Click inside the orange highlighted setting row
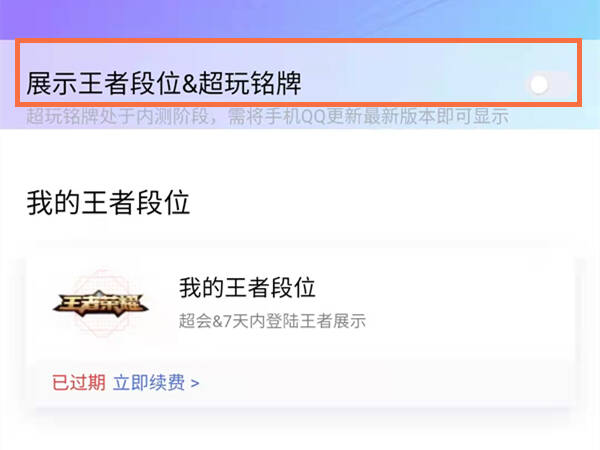 click(x=298, y=73)
